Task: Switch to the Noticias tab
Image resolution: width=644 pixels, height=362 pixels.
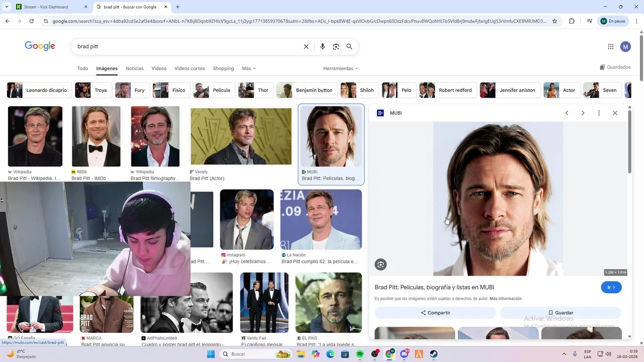Action: pos(134,68)
